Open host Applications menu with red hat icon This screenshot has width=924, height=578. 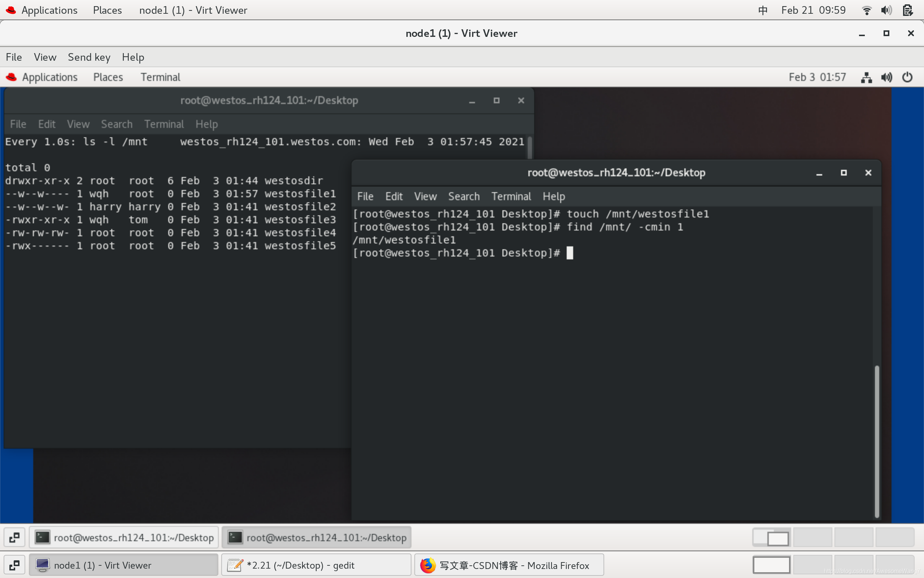coord(42,10)
